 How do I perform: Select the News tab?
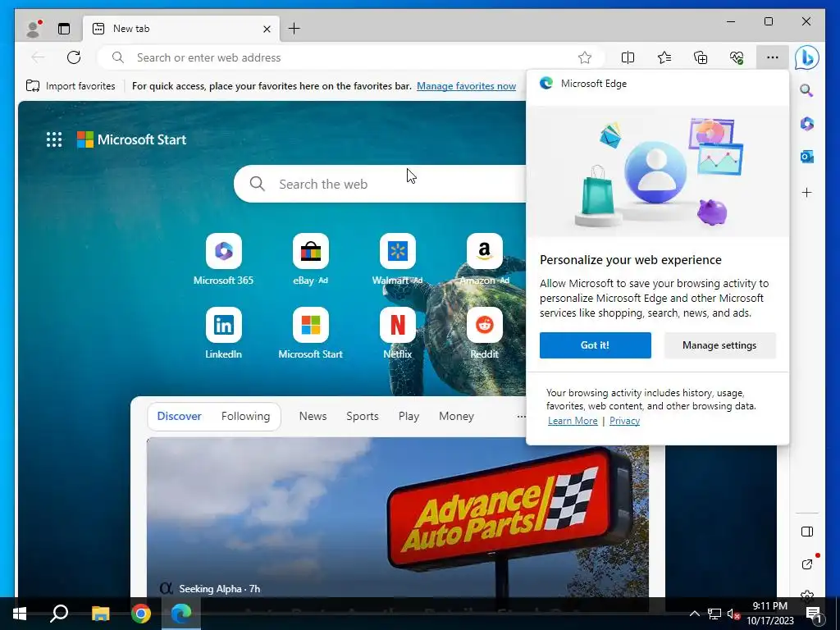point(313,416)
